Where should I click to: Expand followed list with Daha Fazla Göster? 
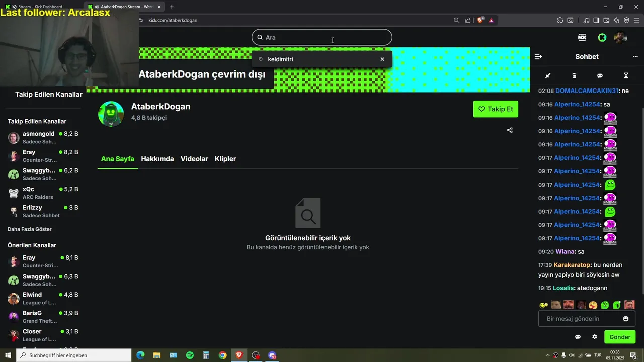point(30,229)
